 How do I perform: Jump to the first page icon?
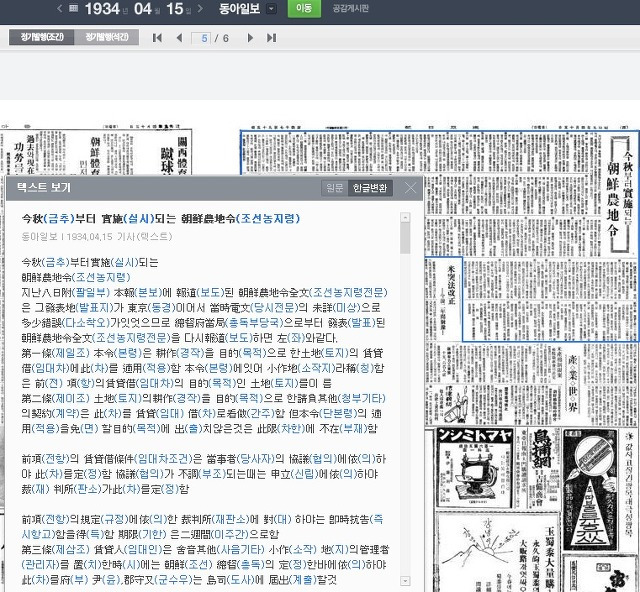[157, 38]
